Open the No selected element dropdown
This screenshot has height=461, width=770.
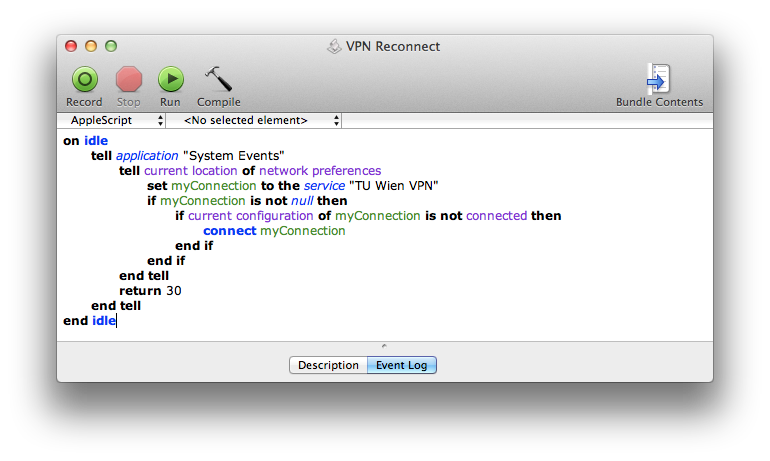[x=262, y=120]
